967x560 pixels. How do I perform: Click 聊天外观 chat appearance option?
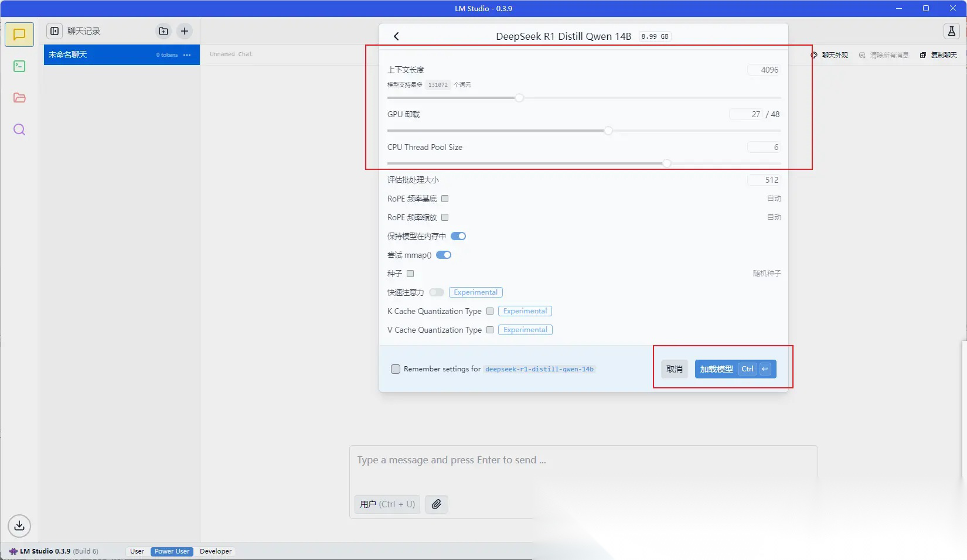click(830, 55)
